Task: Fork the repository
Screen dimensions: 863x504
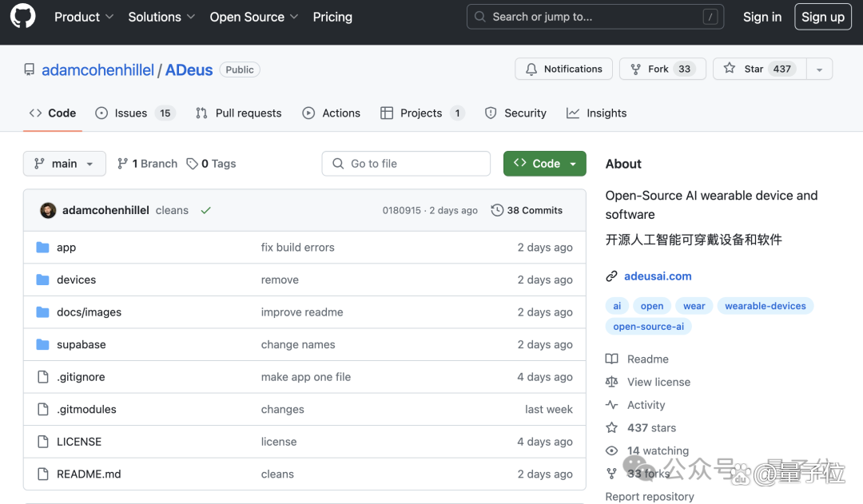Action: [x=662, y=69]
